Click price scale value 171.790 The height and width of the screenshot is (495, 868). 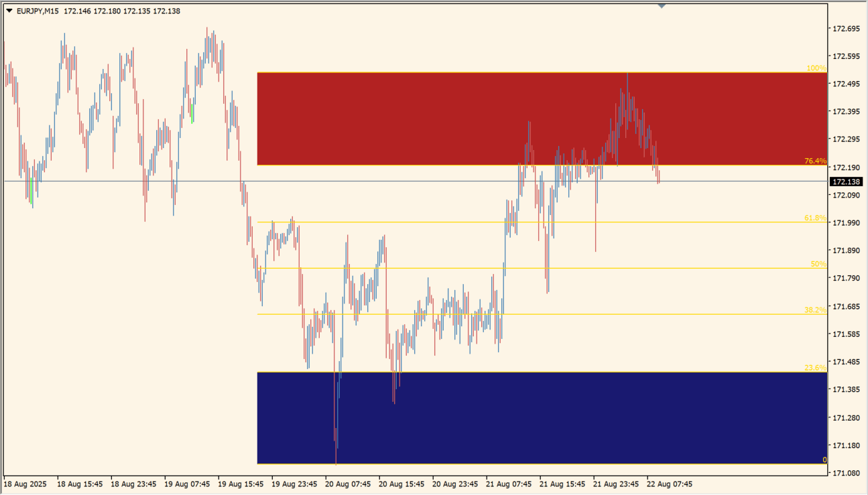[846, 277]
